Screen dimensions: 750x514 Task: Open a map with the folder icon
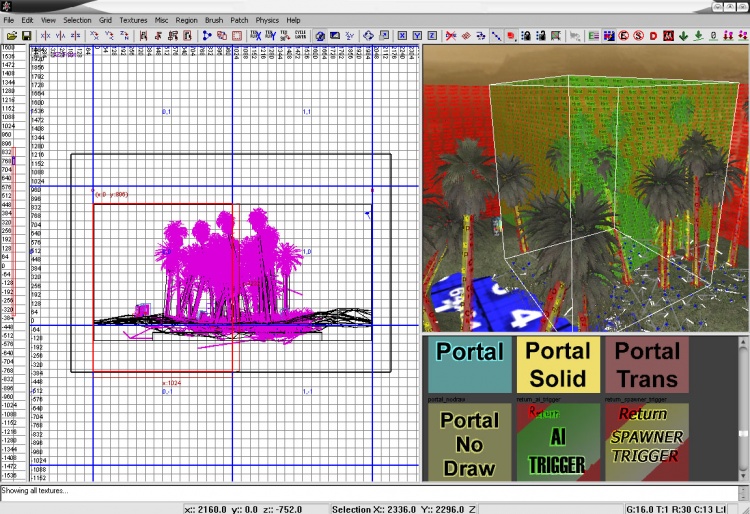(11, 36)
